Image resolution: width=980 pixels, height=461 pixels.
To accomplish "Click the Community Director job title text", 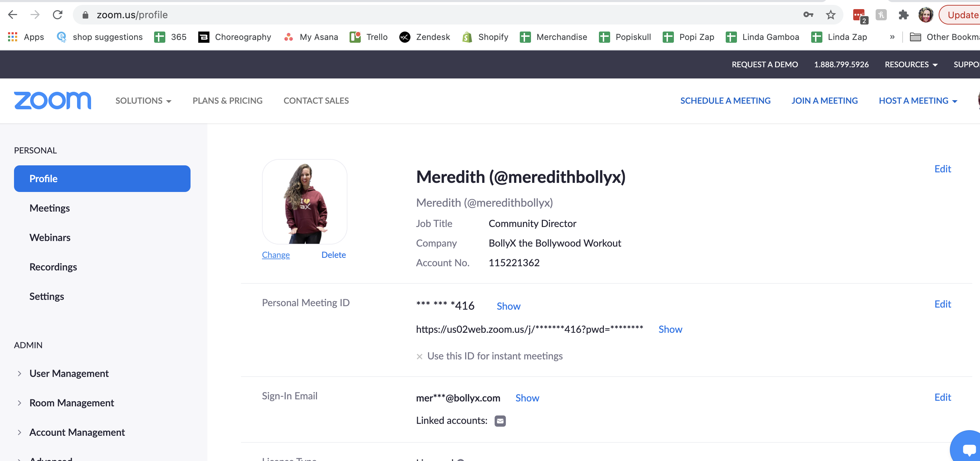I will [532, 223].
